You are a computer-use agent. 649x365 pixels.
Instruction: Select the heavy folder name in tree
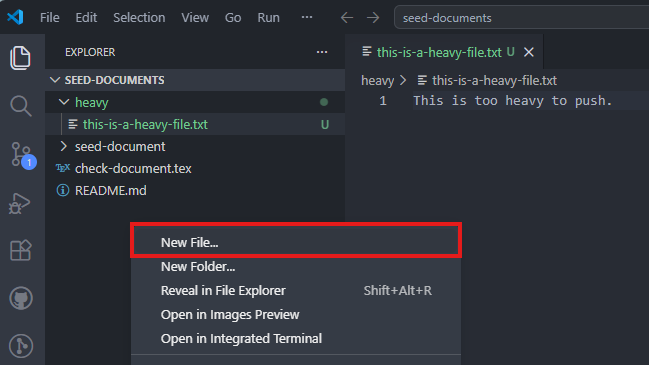91,102
